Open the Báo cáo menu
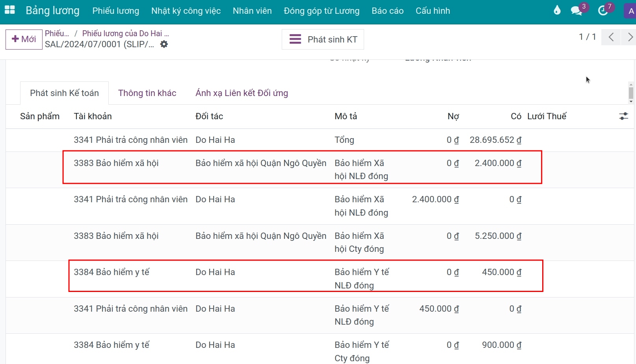Screen dimensions: 636x364 pos(387,11)
